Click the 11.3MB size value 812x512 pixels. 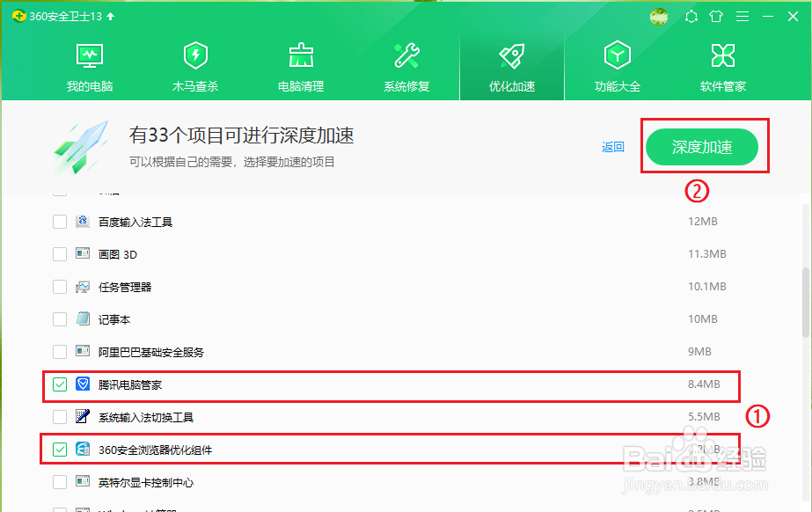pos(707,254)
